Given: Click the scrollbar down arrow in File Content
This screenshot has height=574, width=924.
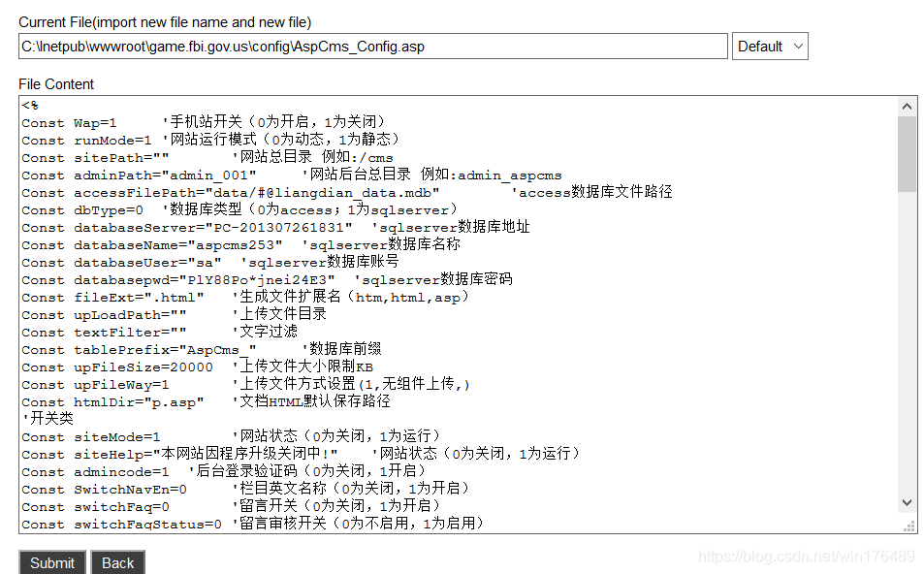Looking at the screenshot, I should [907, 502].
